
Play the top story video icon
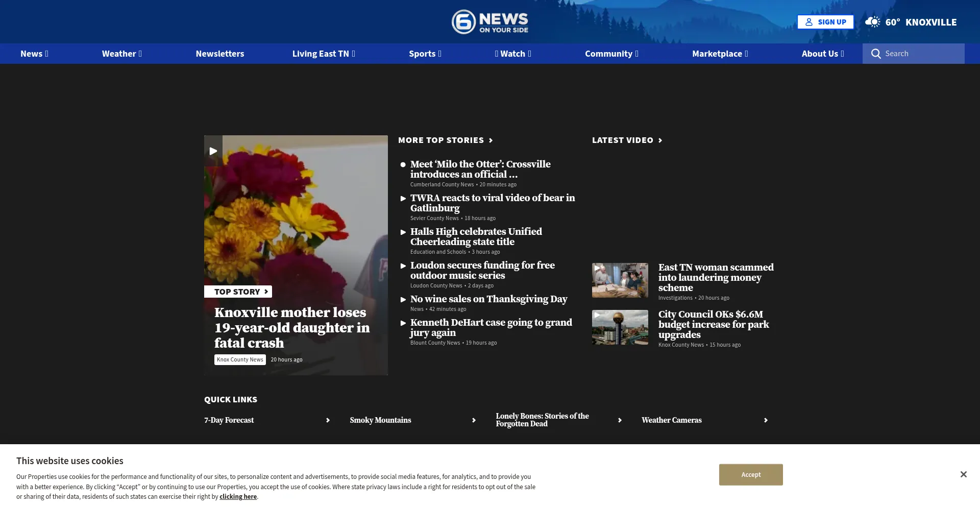click(x=213, y=151)
